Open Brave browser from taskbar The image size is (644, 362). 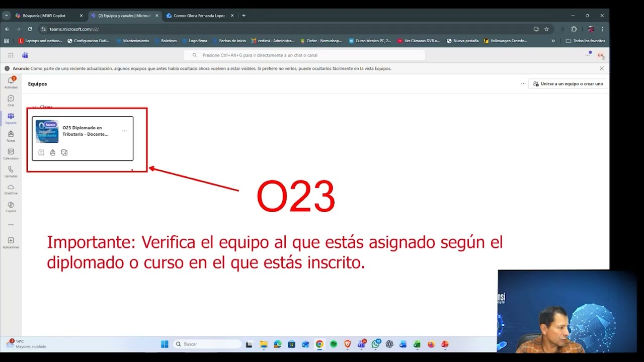[x=347, y=344]
